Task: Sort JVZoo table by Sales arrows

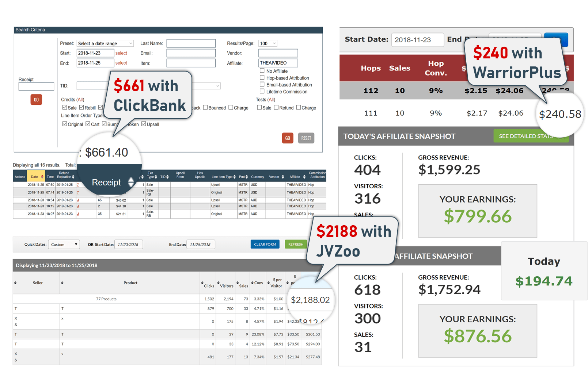Action: (238, 283)
